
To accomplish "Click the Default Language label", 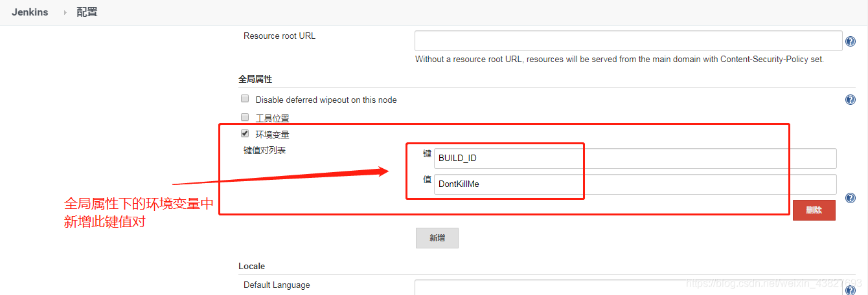I will tap(277, 285).
